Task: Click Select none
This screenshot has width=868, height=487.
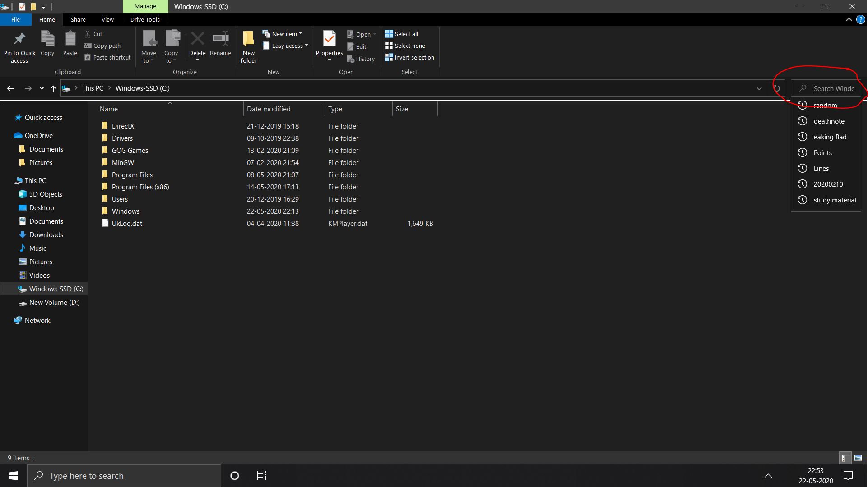Action: point(405,46)
